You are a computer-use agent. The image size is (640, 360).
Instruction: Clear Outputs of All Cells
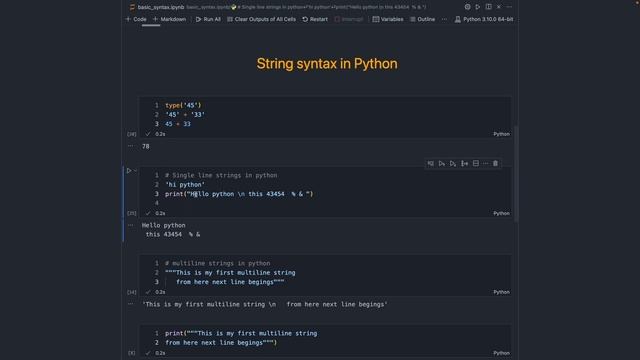coord(261,19)
